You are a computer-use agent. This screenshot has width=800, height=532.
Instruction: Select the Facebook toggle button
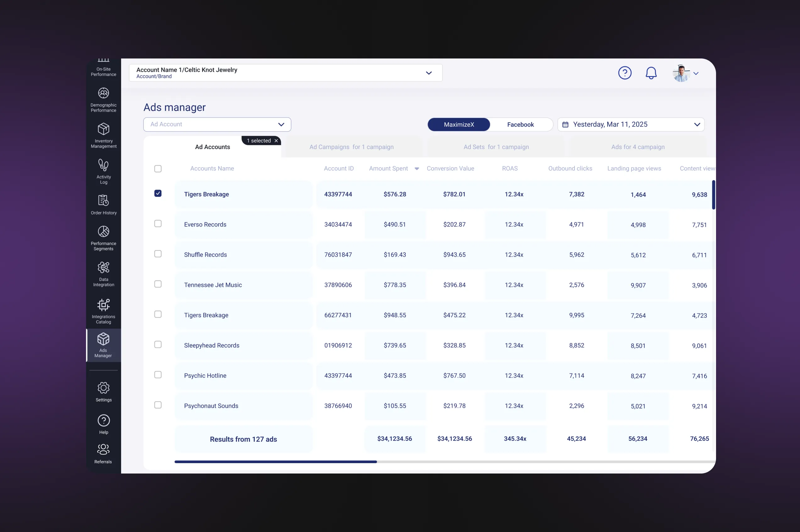[520, 125]
